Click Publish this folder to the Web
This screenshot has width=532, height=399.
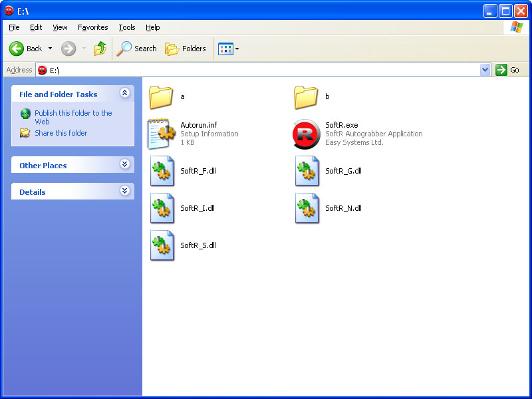73,118
